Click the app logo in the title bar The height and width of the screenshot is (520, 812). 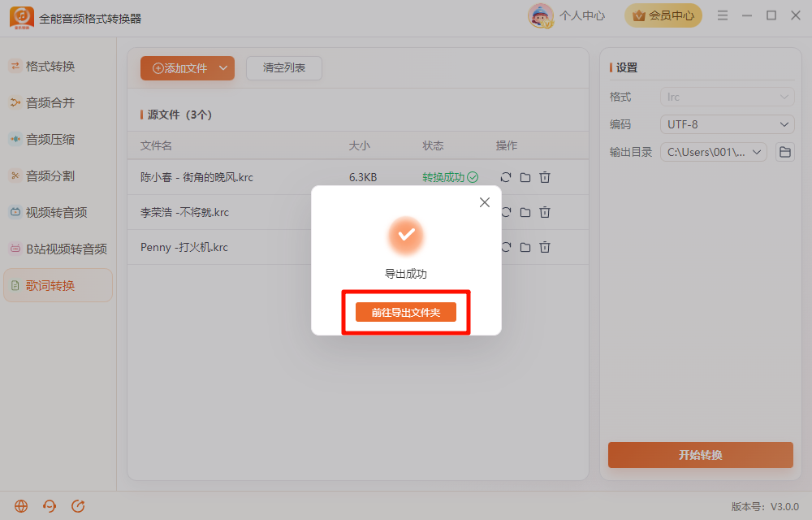pos(22,18)
